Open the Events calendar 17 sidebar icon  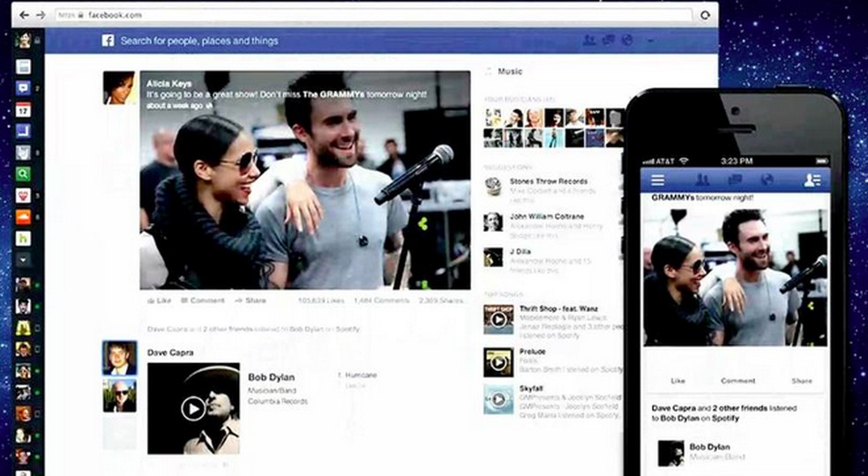tap(23, 109)
